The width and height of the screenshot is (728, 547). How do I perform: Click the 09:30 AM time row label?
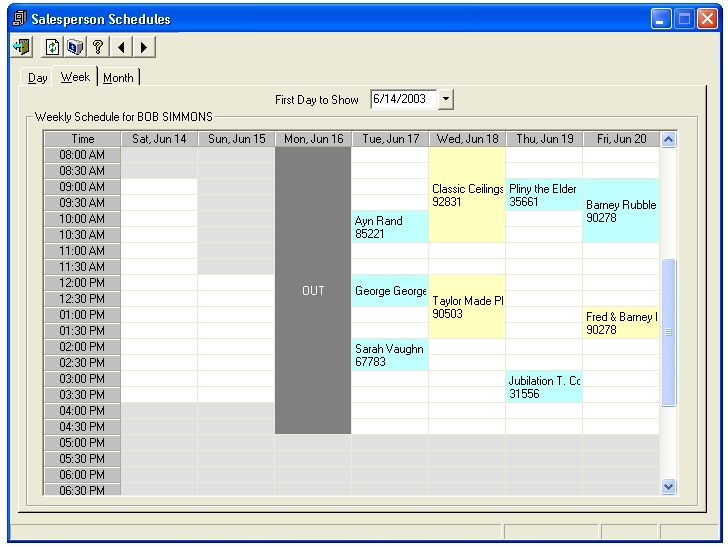coord(82,203)
